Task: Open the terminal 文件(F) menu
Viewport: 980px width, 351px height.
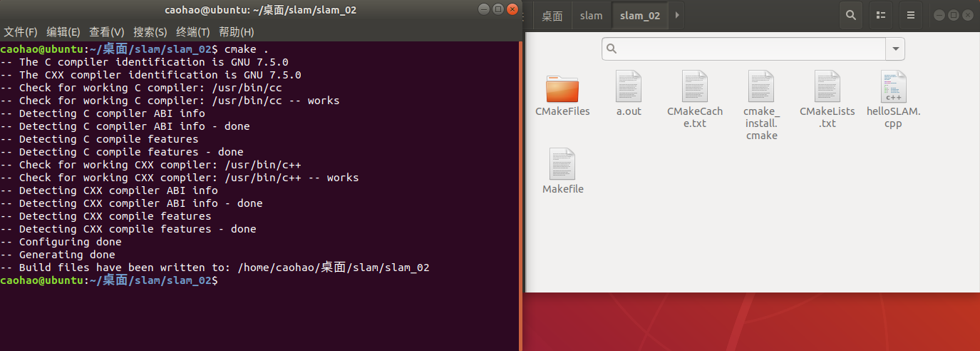Action: [x=21, y=32]
